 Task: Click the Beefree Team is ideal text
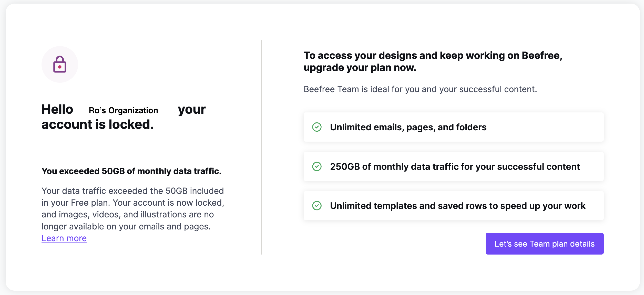tap(420, 89)
